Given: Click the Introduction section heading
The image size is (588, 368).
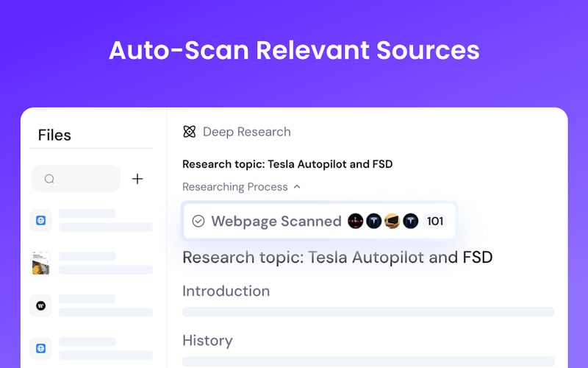Looking at the screenshot, I should [226, 291].
